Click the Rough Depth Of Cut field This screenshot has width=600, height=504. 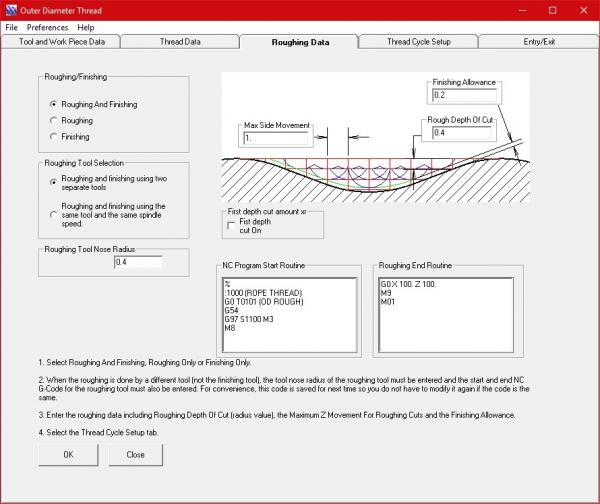pos(464,132)
